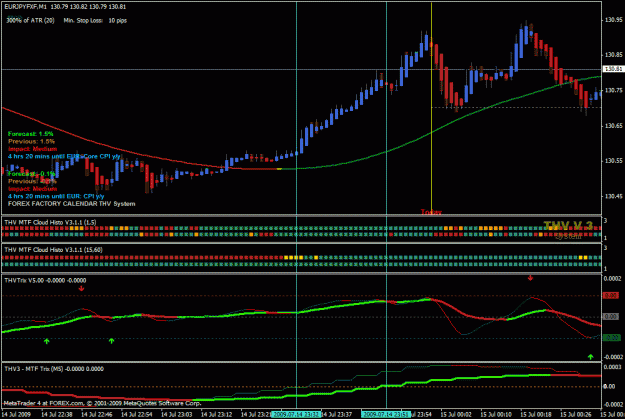The width and height of the screenshot is (625, 419).
Task: Click the green "Forecast: 1.5%" label
Action: click(31, 134)
